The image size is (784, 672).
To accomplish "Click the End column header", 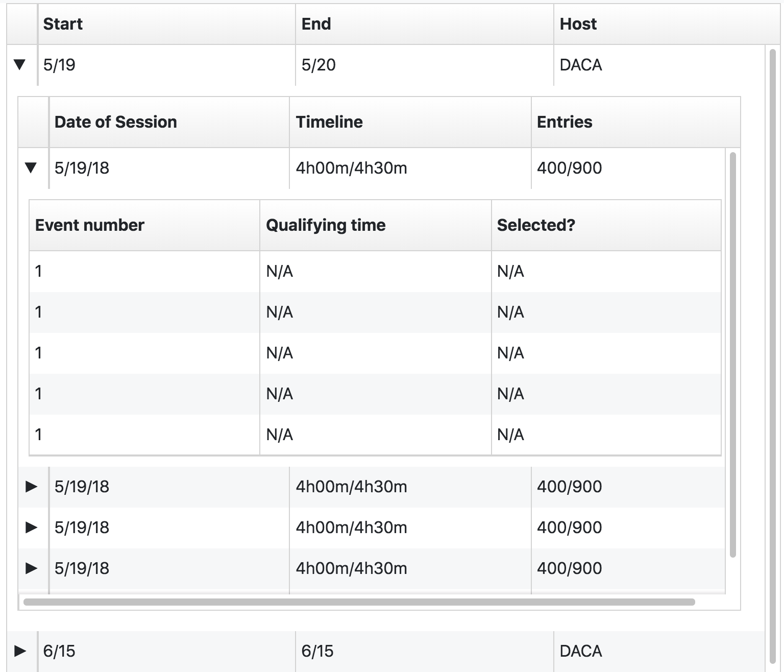I will point(316,24).
